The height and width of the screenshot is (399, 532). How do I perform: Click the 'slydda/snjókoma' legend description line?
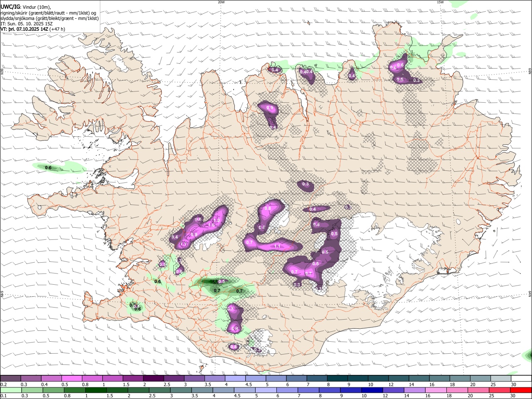(49, 18)
